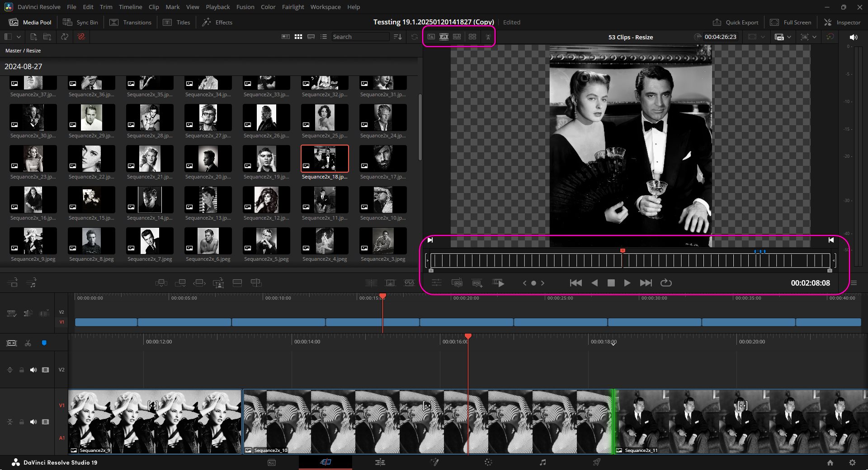This screenshot has width=868, height=470.
Task: Mute the viewer audio speaker
Action: point(854,37)
